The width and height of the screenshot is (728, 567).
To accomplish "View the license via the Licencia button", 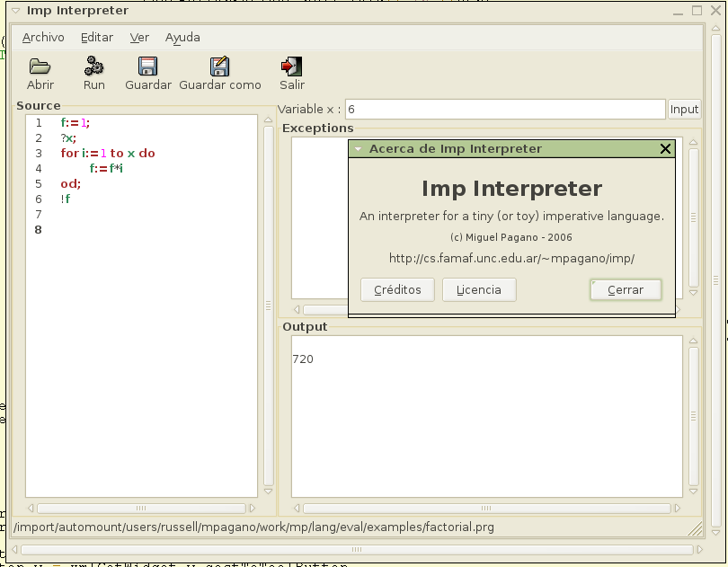I will (479, 289).
